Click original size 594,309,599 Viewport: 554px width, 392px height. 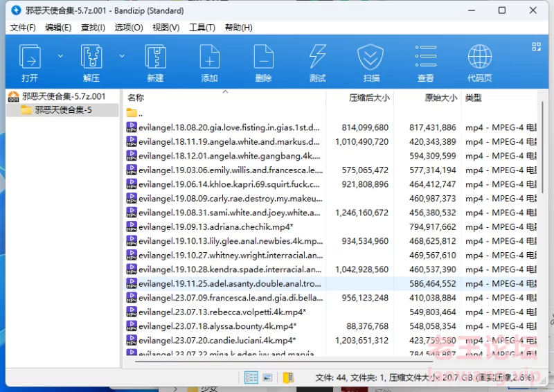pos(432,156)
